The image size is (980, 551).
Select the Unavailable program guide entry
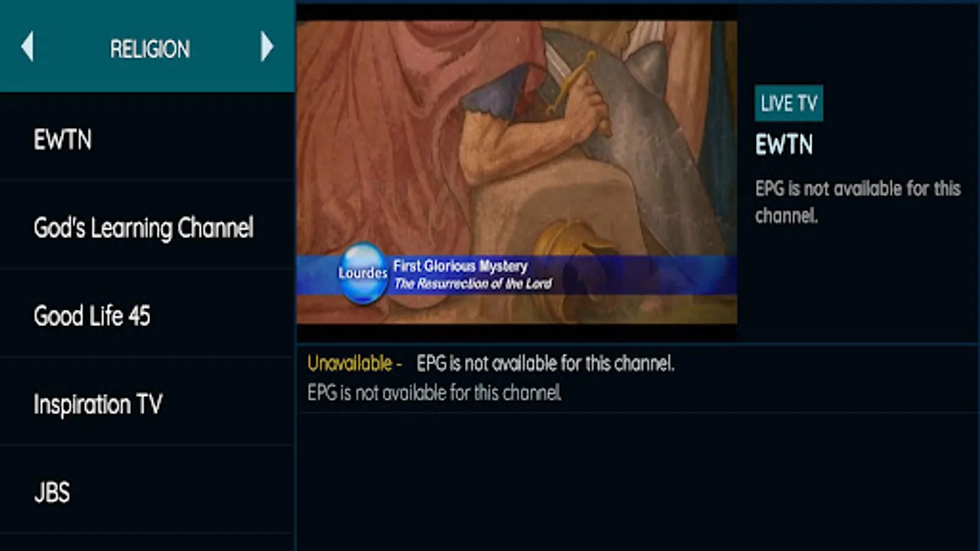click(x=638, y=378)
